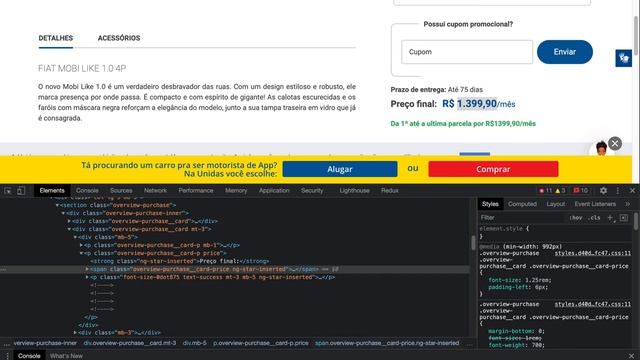Expand first div overview-purchase__card node
Screen dimensions: 640x360
tap(69, 221)
